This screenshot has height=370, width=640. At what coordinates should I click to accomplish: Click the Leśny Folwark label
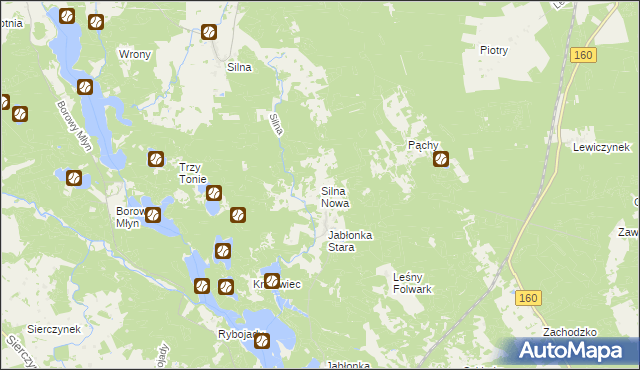[412, 283]
